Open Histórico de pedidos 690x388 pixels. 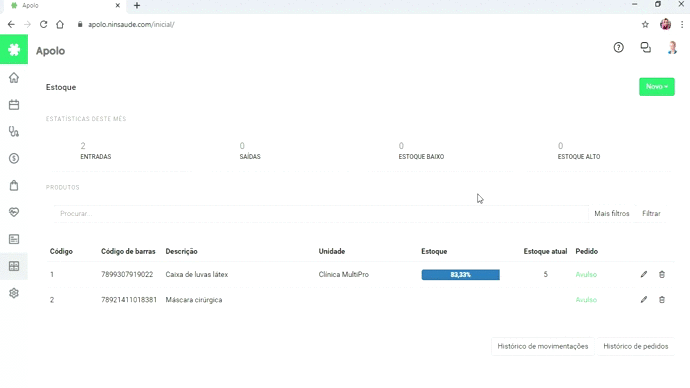tap(635, 346)
